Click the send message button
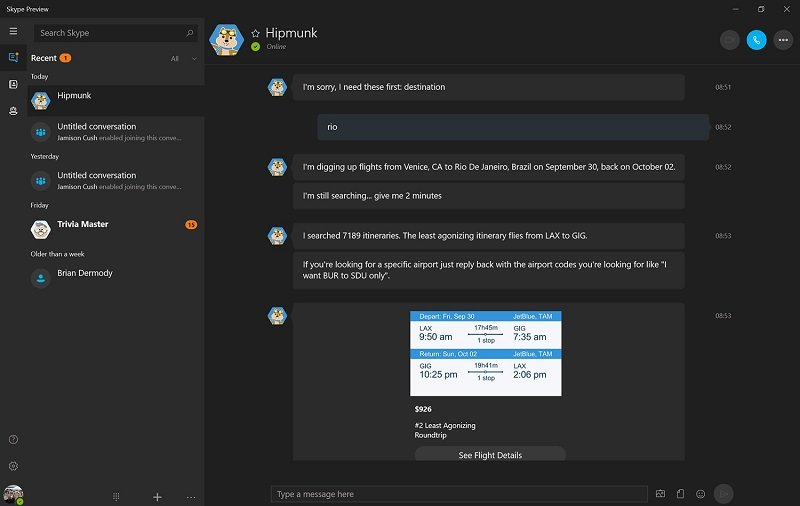 723,493
